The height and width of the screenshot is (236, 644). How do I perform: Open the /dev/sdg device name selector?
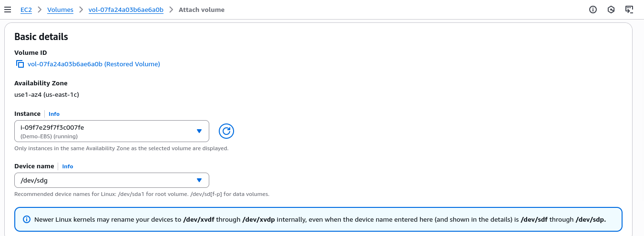105,180
